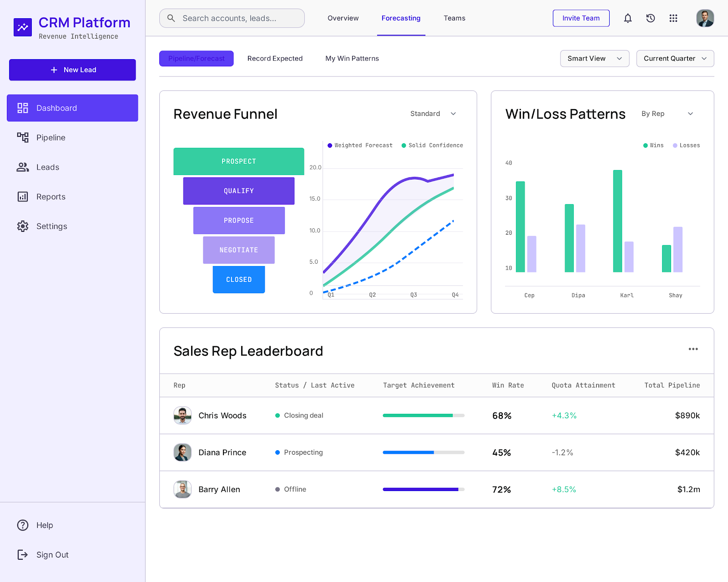
Task: Click the PROSPECT funnel stage
Action: click(239, 161)
